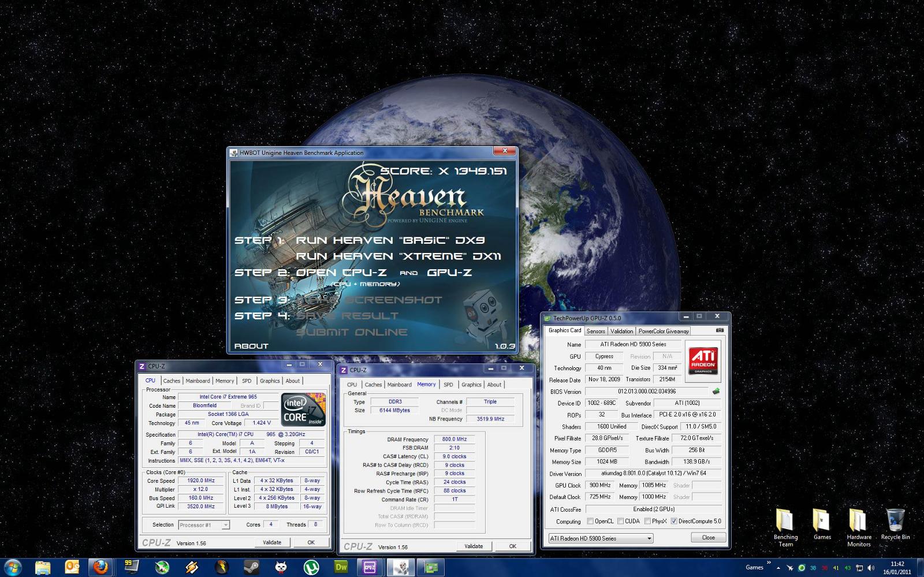Select the Games desktop folder

pyautogui.click(x=822, y=524)
